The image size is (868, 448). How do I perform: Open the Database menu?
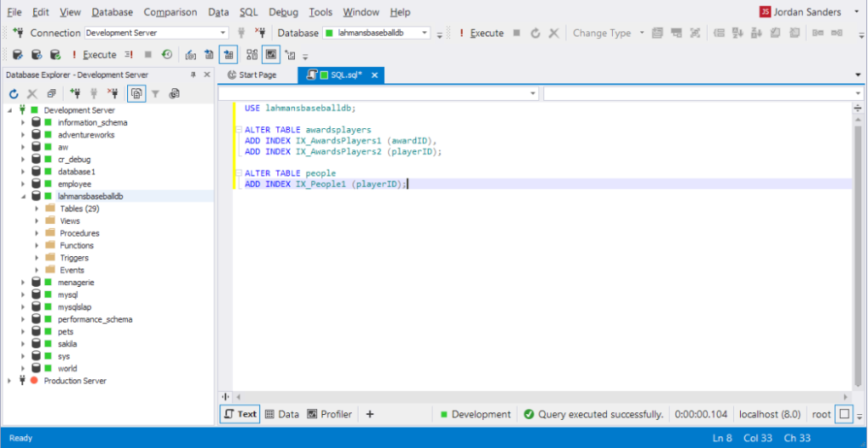click(x=112, y=12)
